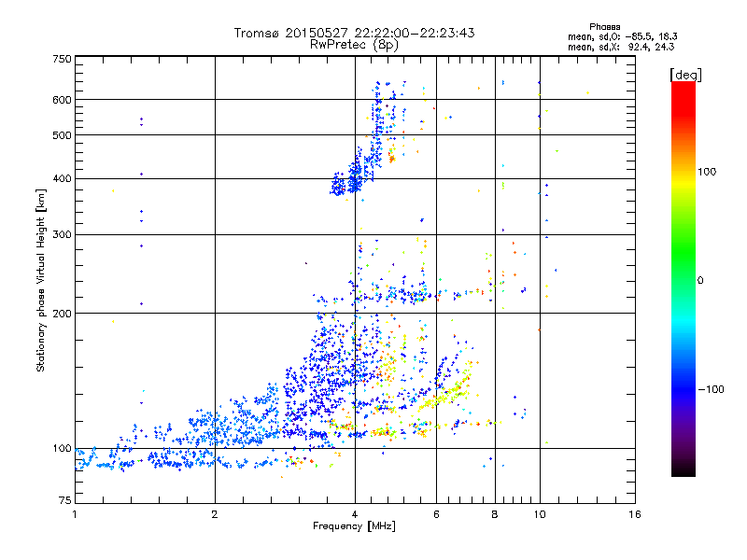Click the '0' colorbar tick label

click(x=699, y=280)
